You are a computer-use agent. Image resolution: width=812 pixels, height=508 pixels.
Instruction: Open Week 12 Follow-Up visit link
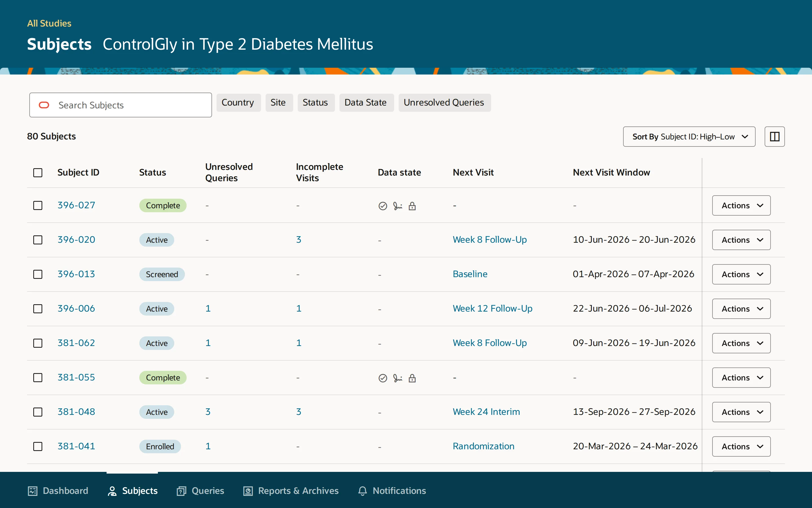(x=492, y=308)
